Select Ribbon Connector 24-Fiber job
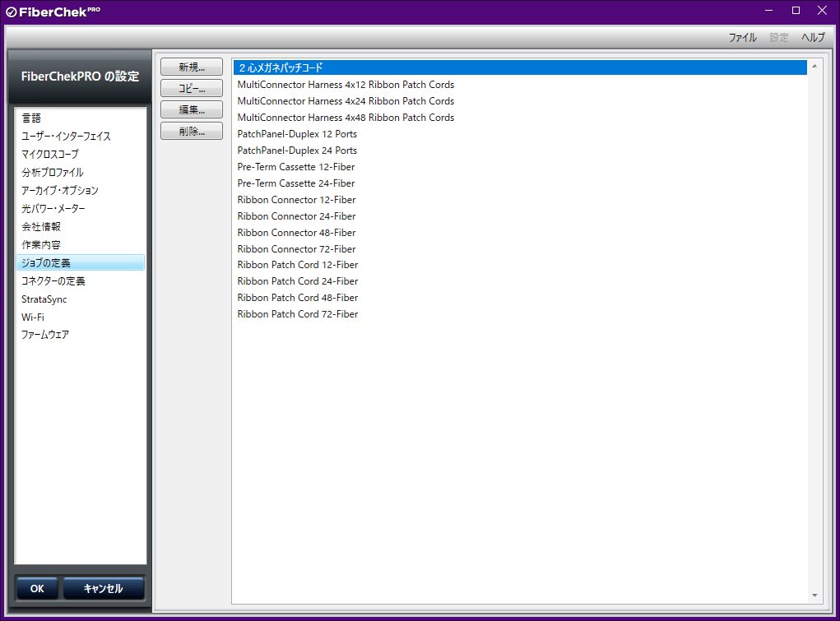The height and width of the screenshot is (621, 840). tap(520, 216)
